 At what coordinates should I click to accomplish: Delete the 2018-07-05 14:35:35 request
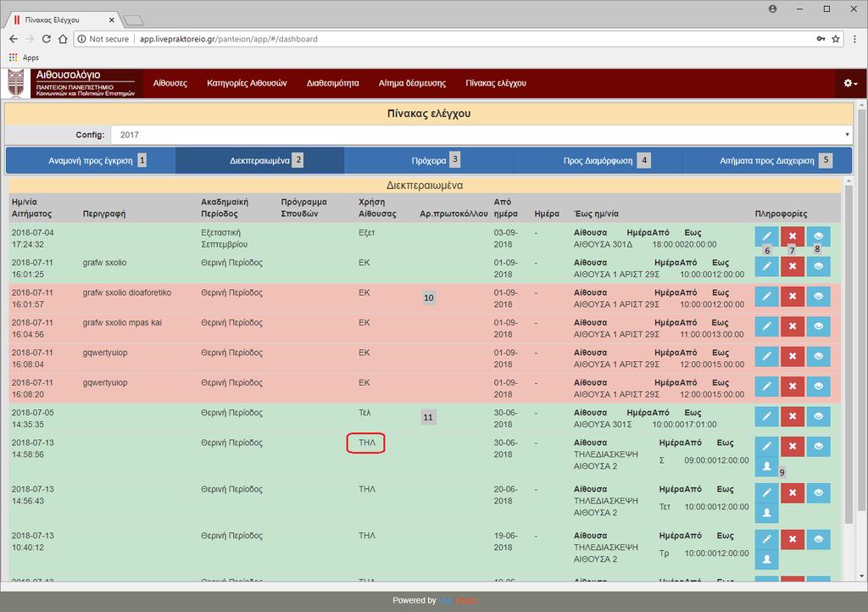tap(793, 416)
